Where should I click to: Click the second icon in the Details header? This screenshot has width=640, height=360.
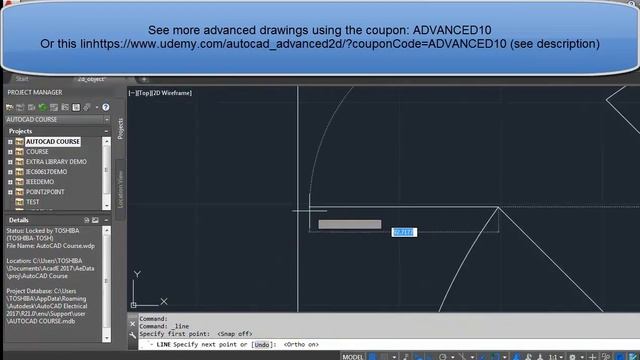(95, 220)
